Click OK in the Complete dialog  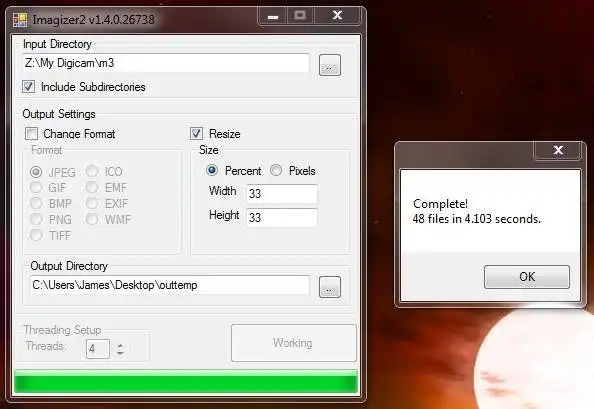(527, 277)
